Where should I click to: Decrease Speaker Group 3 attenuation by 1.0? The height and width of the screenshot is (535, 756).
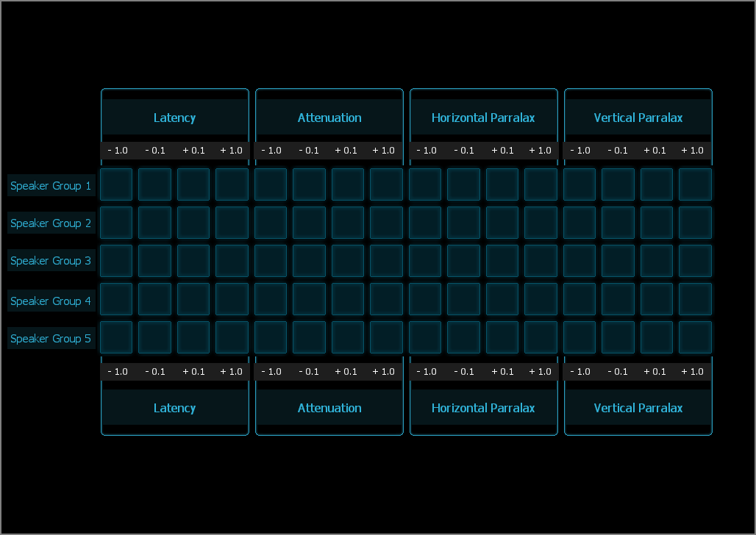click(271, 261)
